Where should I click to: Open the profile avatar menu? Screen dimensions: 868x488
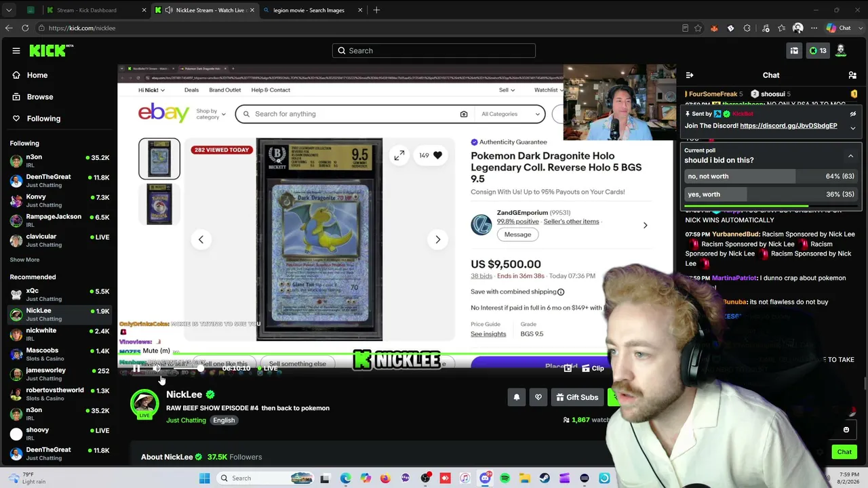point(841,50)
